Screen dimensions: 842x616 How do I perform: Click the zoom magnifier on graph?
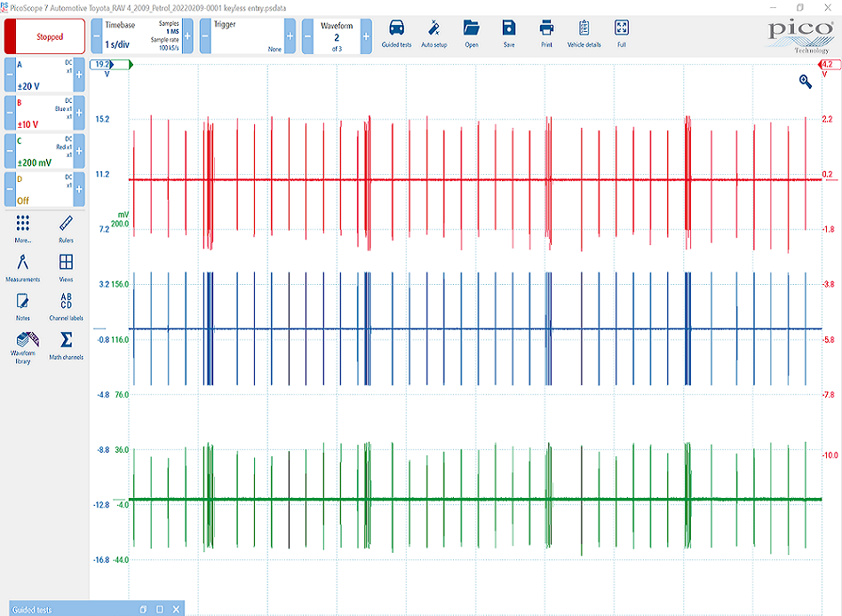(806, 81)
